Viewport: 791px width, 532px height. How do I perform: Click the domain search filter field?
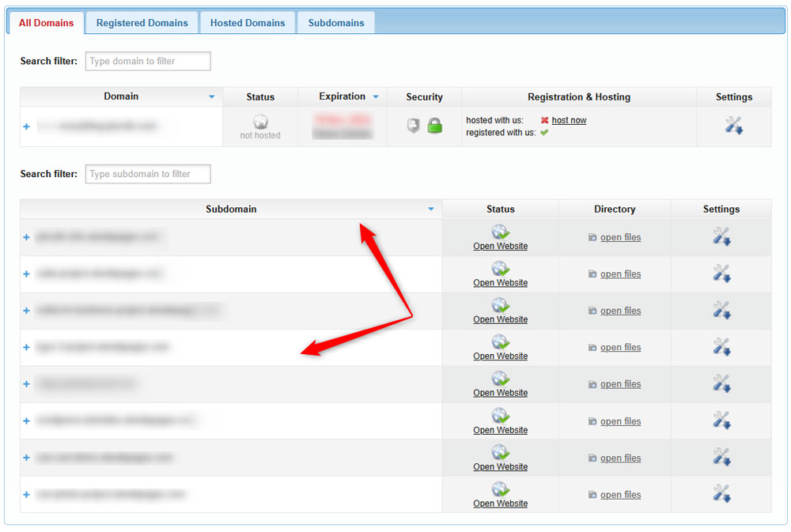click(x=147, y=61)
